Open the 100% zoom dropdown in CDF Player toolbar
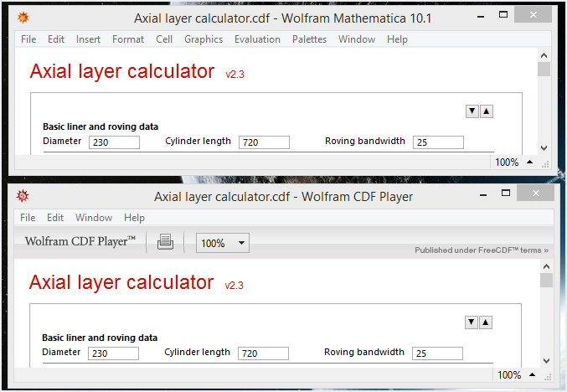 (x=223, y=243)
